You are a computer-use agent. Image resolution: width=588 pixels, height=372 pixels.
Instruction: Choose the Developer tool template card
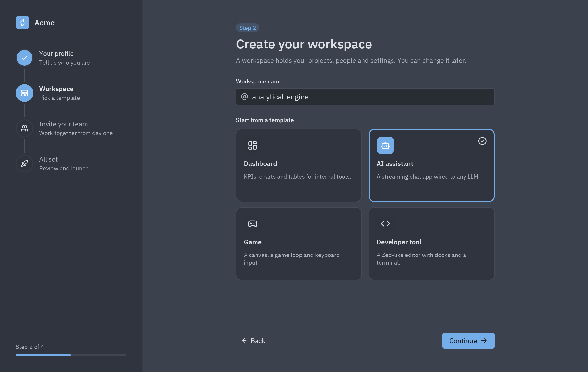click(432, 244)
